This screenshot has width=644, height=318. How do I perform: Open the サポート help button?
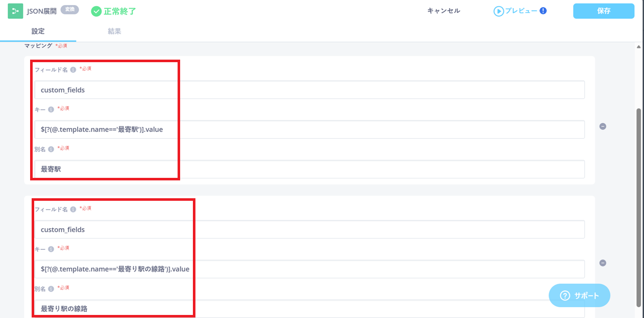579,296
